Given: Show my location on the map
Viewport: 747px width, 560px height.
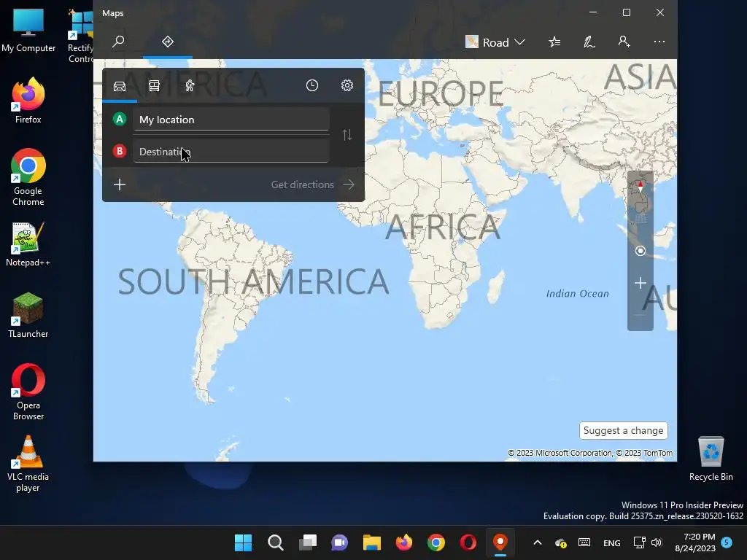Looking at the screenshot, I should click(640, 251).
